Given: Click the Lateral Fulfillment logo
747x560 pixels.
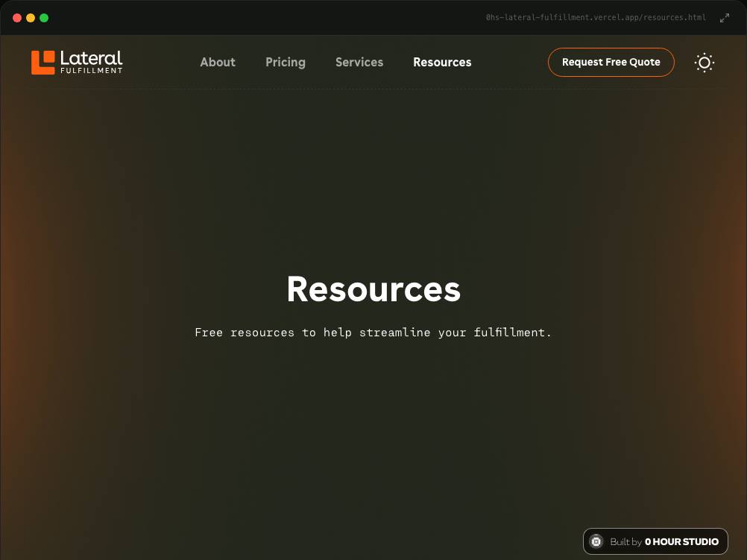Looking at the screenshot, I should pos(77,63).
